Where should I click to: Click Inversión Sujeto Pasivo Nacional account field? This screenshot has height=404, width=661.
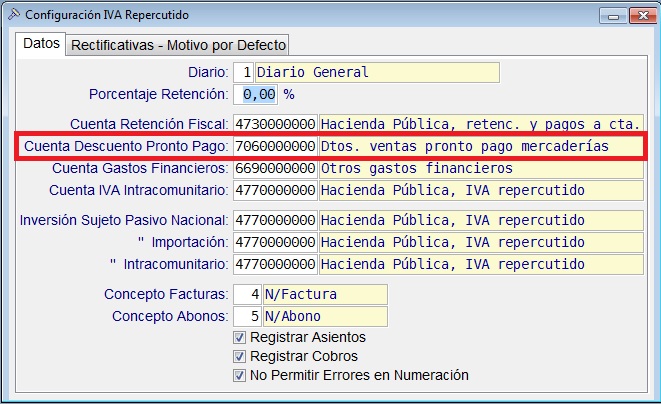click(x=275, y=221)
